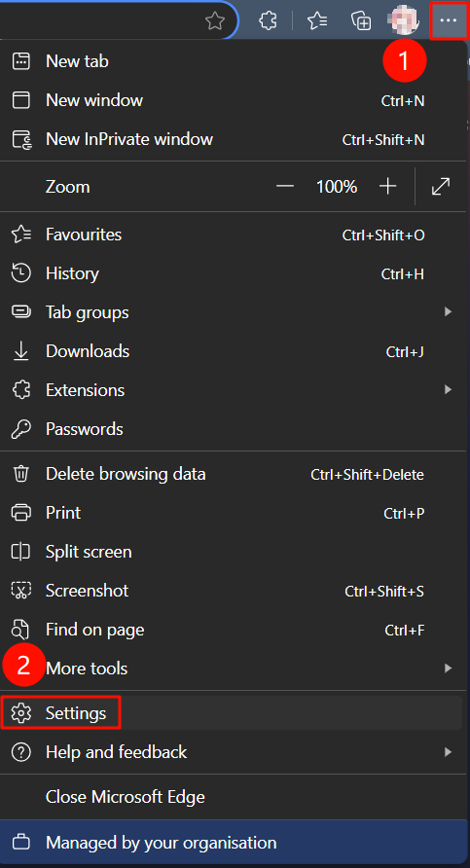Image resolution: width=470 pixels, height=868 pixels.
Task: Choose Screenshot menu entry
Action: (x=234, y=591)
